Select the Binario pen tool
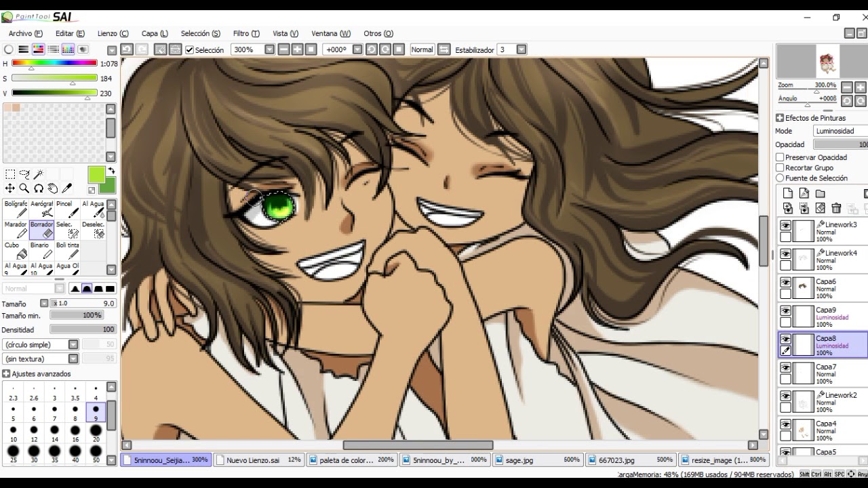Image resolution: width=868 pixels, height=488 pixels. (x=41, y=251)
